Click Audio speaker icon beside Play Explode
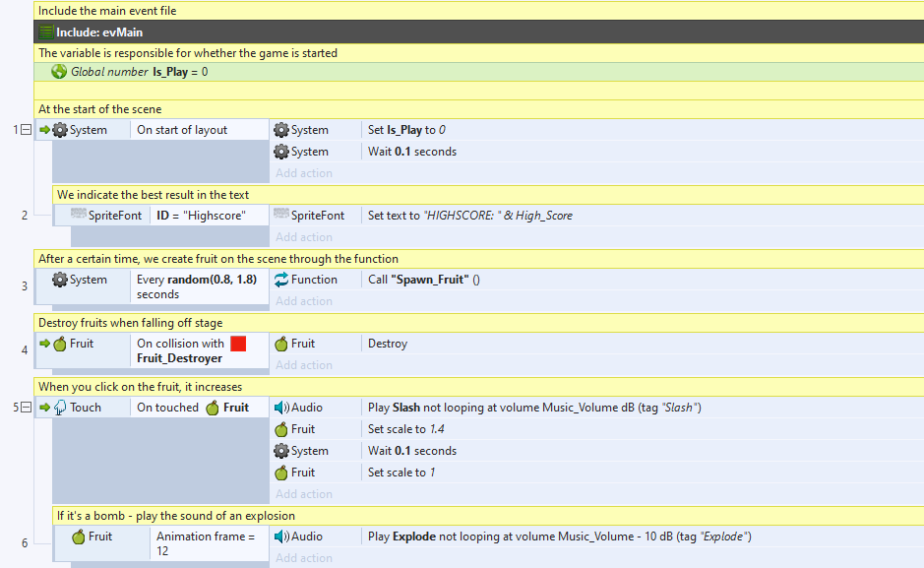Image resolution: width=924 pixels, height=568 pixels. [x=281, y=536]
